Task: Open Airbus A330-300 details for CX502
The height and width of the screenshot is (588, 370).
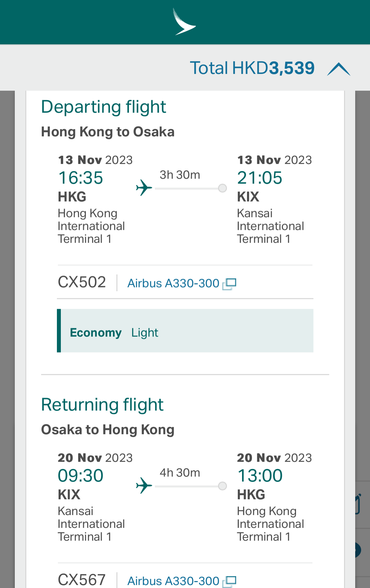Action: [173, 283]
